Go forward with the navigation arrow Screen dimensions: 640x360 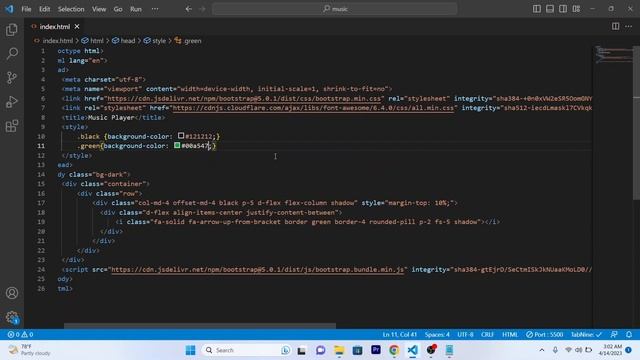coord(202,9)
